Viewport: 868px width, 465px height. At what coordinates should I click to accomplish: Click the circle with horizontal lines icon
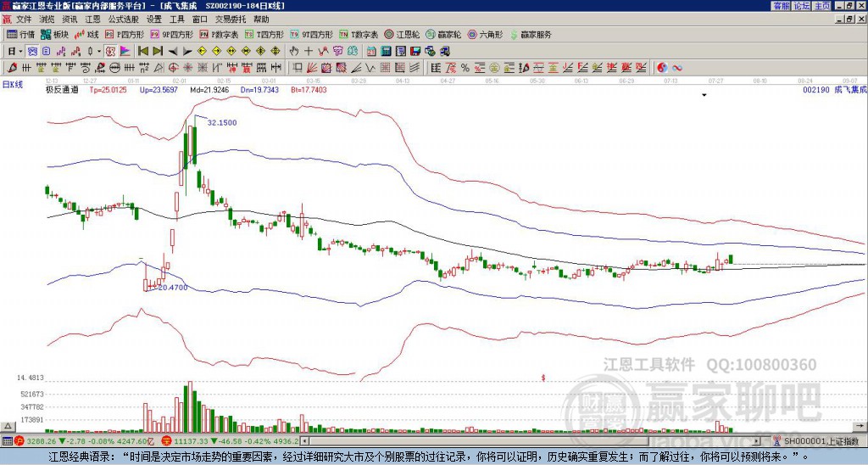(114, 68)
